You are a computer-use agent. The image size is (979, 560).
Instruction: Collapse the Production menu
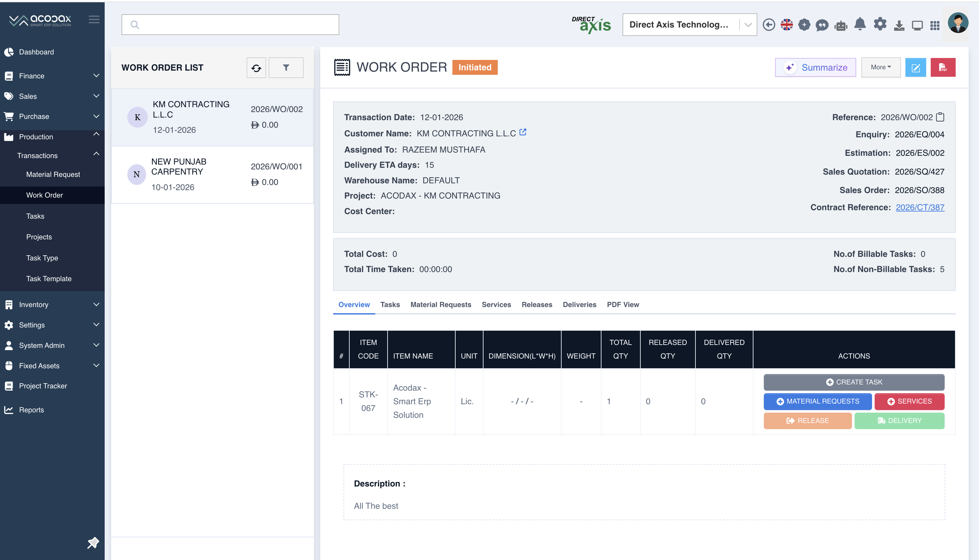52,137
